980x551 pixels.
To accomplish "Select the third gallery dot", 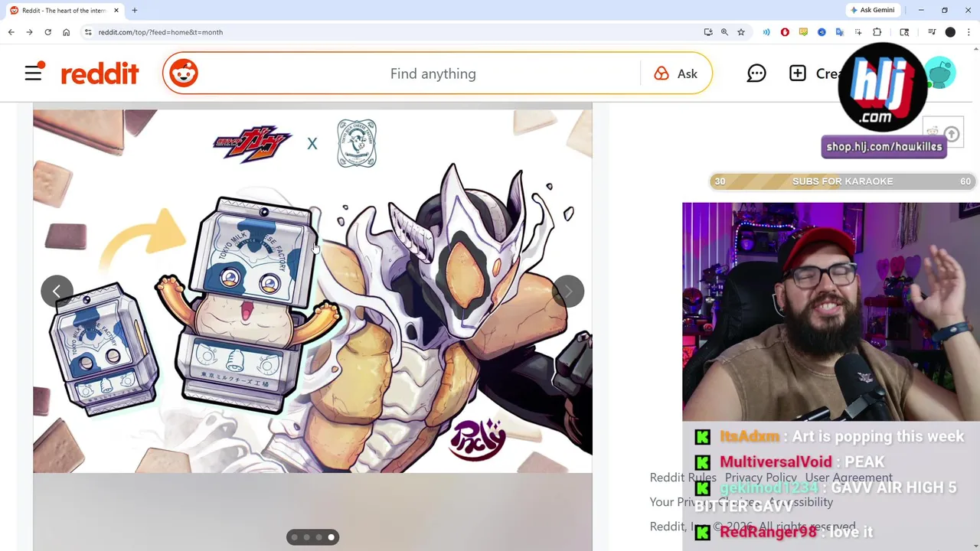I will [x=319, y=537].
